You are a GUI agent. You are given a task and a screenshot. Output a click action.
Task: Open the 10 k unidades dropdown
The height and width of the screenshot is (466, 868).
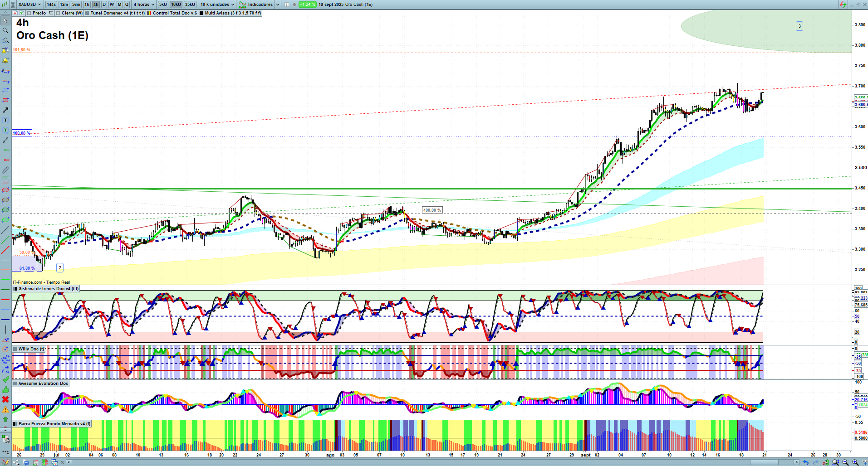217,5
